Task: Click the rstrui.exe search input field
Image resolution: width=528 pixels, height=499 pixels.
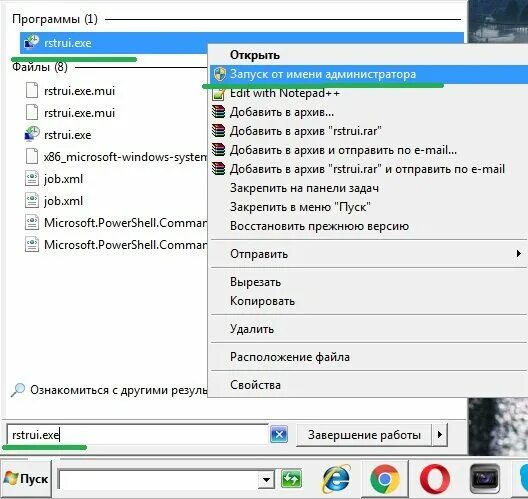Action: point(137,435)
